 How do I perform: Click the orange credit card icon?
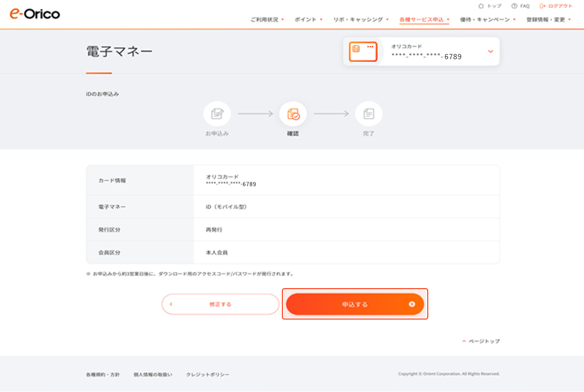click(363, 51)
